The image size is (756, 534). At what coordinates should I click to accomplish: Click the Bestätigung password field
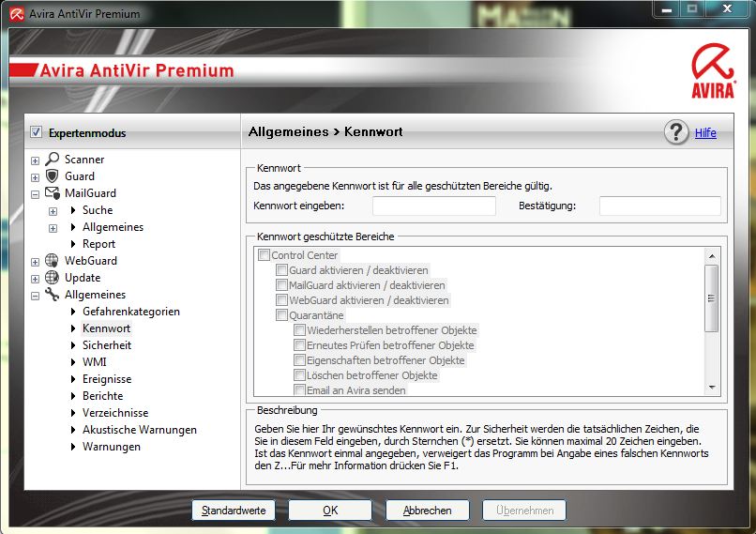coord(660,206)
